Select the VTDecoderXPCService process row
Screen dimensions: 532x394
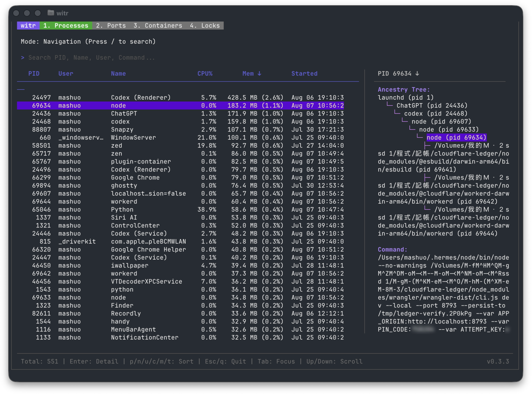(x=180, y=282)
